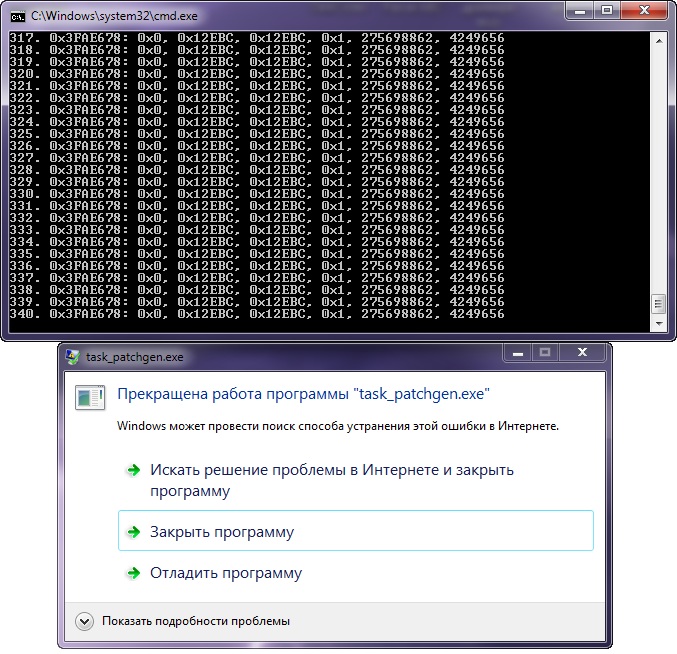
Task: Click the cmd.exe scrollbar down arrow
Action: click(659, 324)
